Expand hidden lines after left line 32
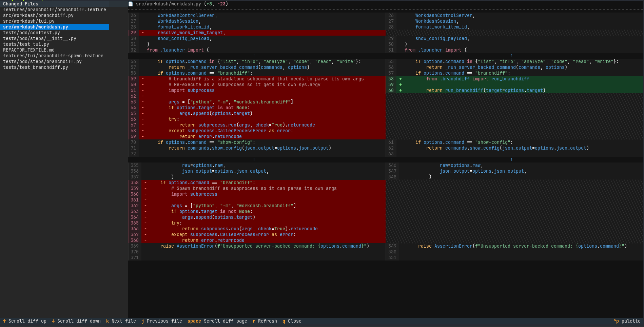 coord(254,56)
